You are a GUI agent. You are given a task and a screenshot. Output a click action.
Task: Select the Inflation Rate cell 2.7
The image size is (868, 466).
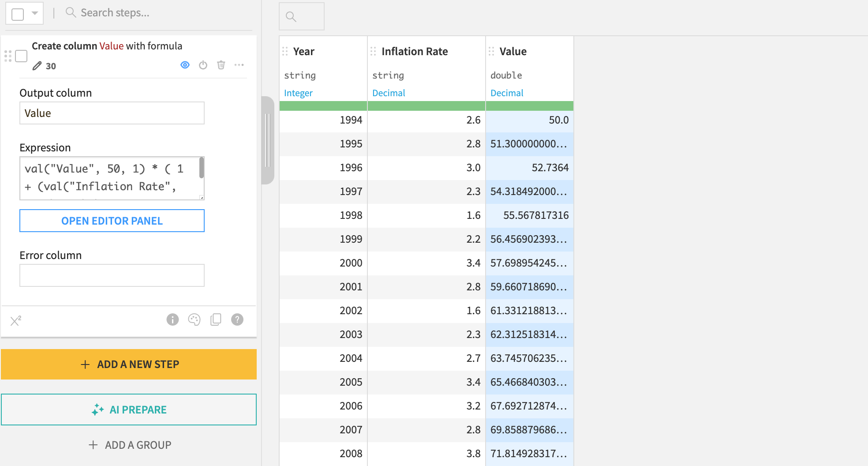point(427,358)
